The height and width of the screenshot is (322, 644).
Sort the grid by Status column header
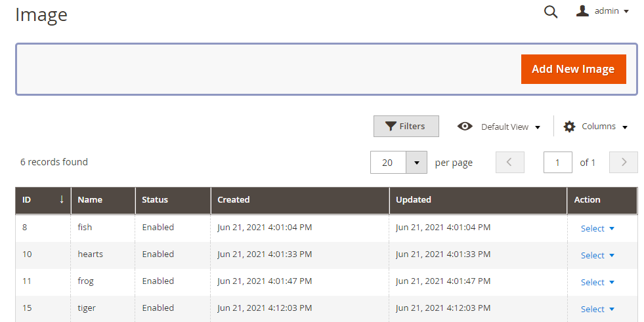[x=155, y=200]
